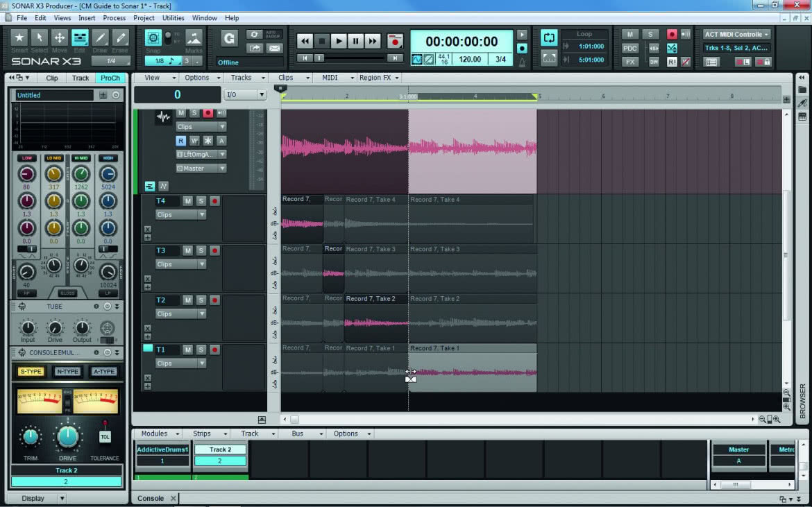Select the Master bus strip
The width and height of the screenshot is (812, 507).
tap(738, 449)
